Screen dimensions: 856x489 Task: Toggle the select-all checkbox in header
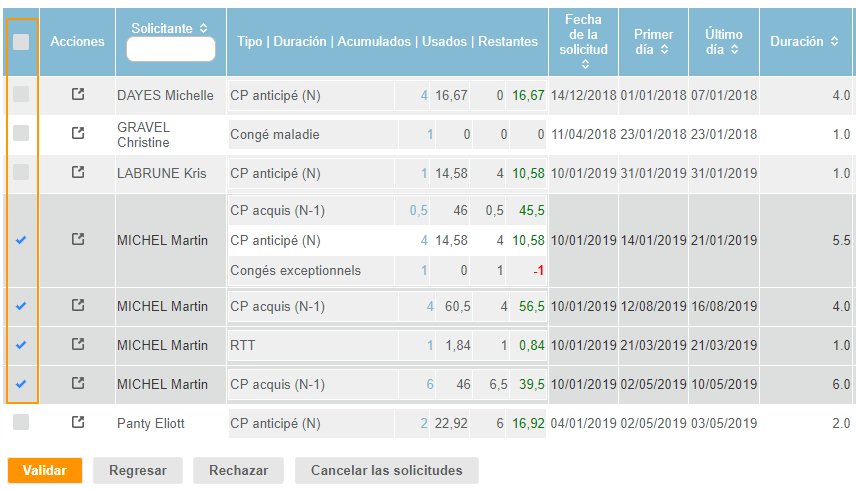21,42
